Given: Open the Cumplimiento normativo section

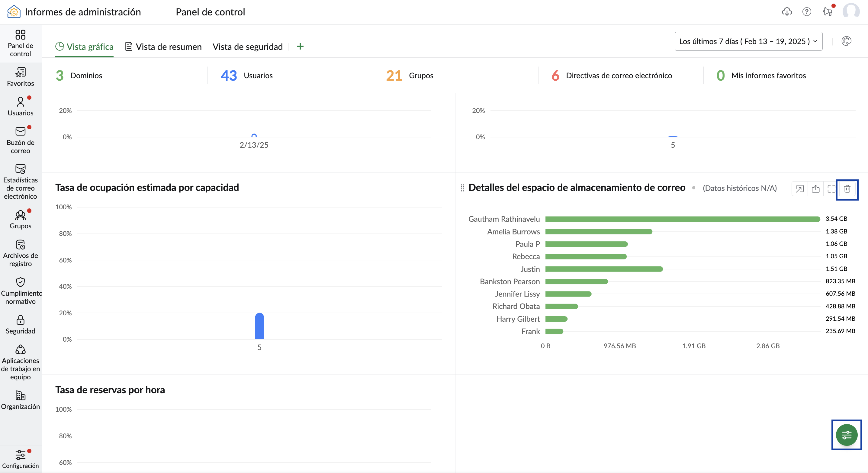Looking at the screenshot, I should click(x=20, y=291).
